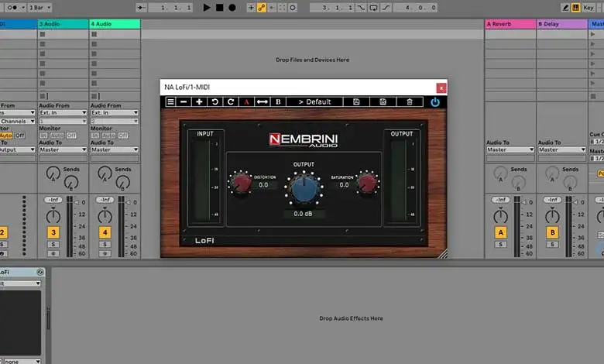This screenshot has height=364, width=604.
Task: Toggle the Draw Mode pencil icon
Action: tap(565, 7)
